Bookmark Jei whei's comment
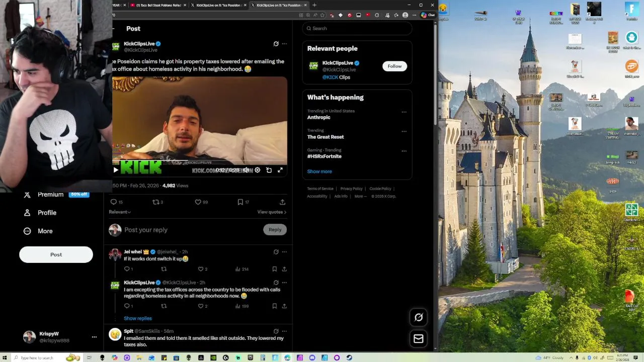Image resolution: width=644 pixels, height=362 pixels. [x=274, y=269]
